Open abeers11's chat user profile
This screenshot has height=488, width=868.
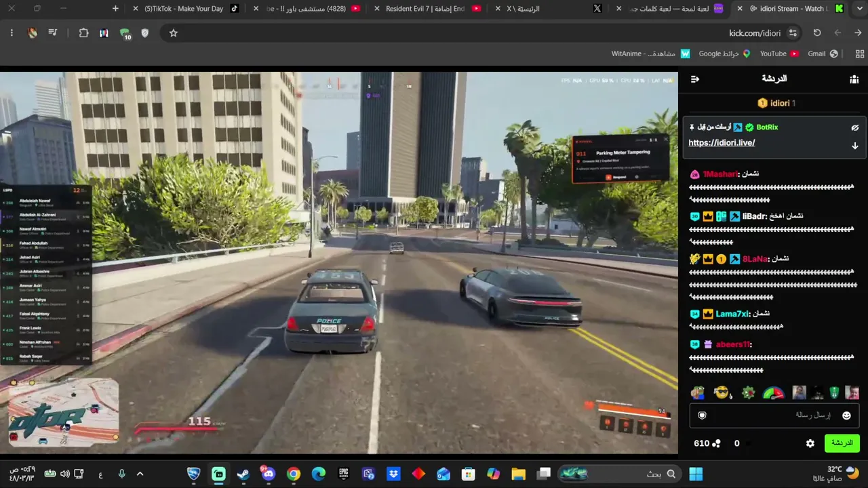[x=732, y=344]
